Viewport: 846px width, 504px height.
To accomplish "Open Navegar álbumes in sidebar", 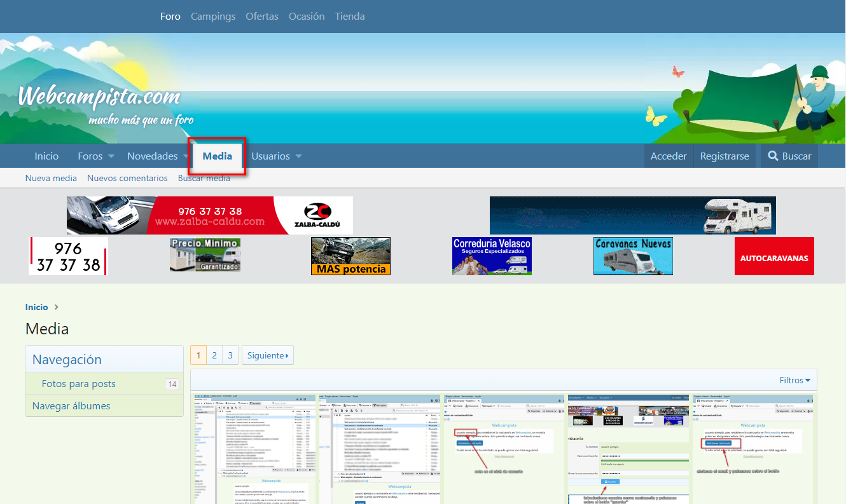I will (x=71, y=406).
